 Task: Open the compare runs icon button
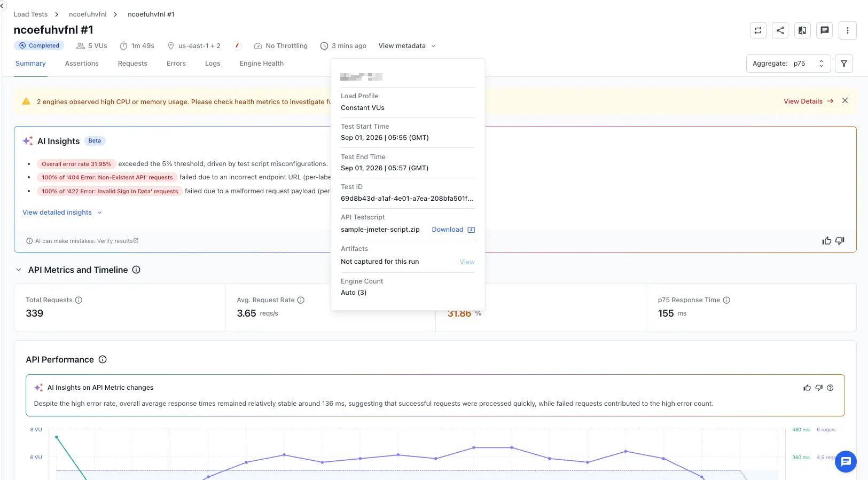point(802,30)
